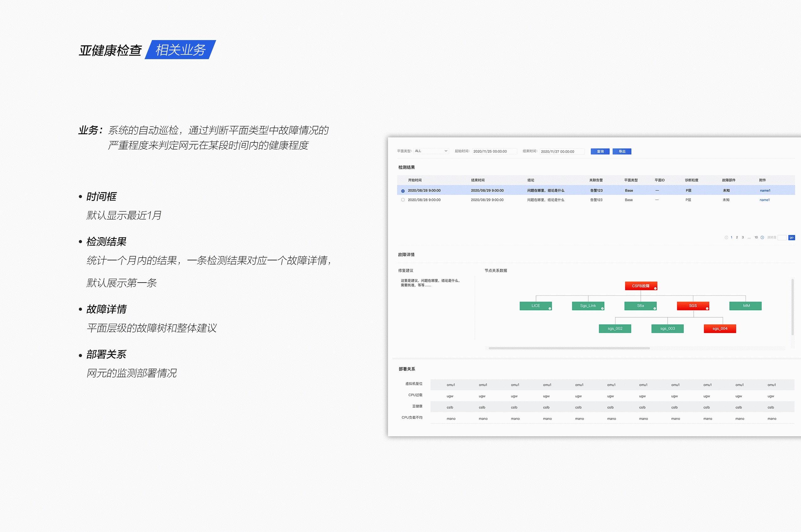The width and height of the screenshot is (801, 532).
Task: Collapse the SGS node minus icon
Action: (707, 309)
